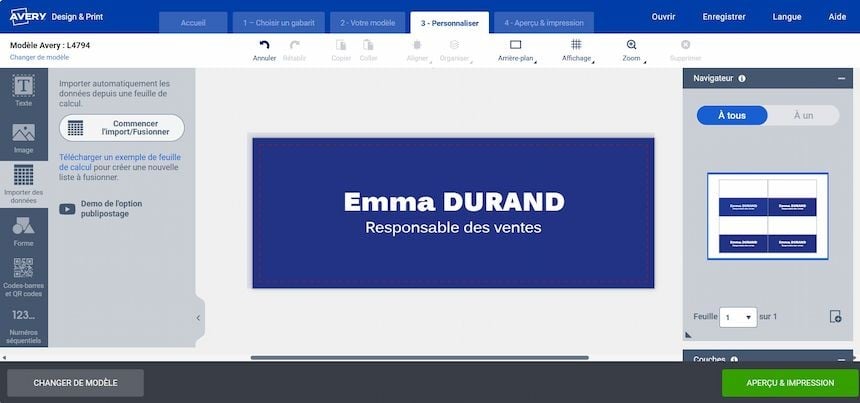
Task: Open the Feuille number dropdown
Action: pos(738,317)
